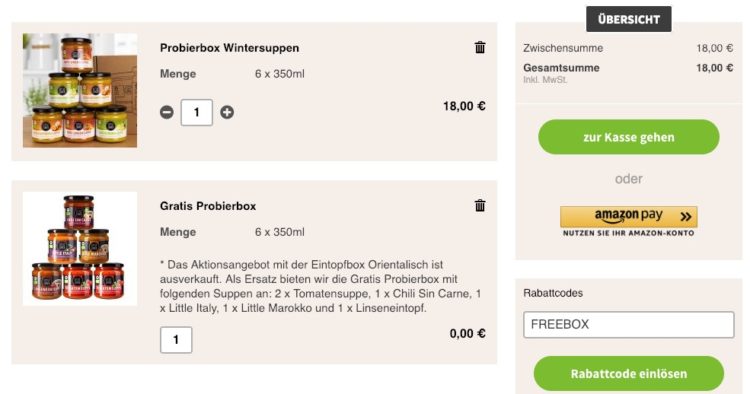Select the ÜBERSICHT tab label
The height and width of the screenshot is (394, 750).
(x=629, y=19)
